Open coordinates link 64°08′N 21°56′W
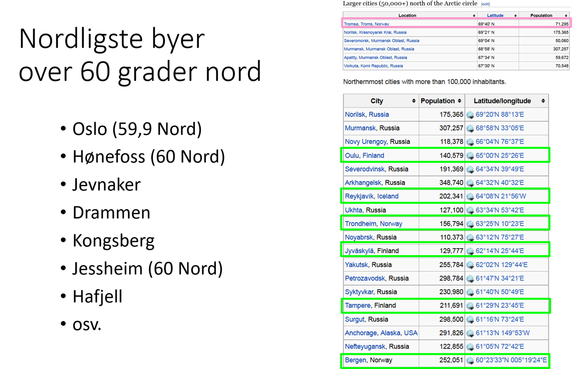Image resolution: width=588 pixels, height=369 pixels. 501,196
